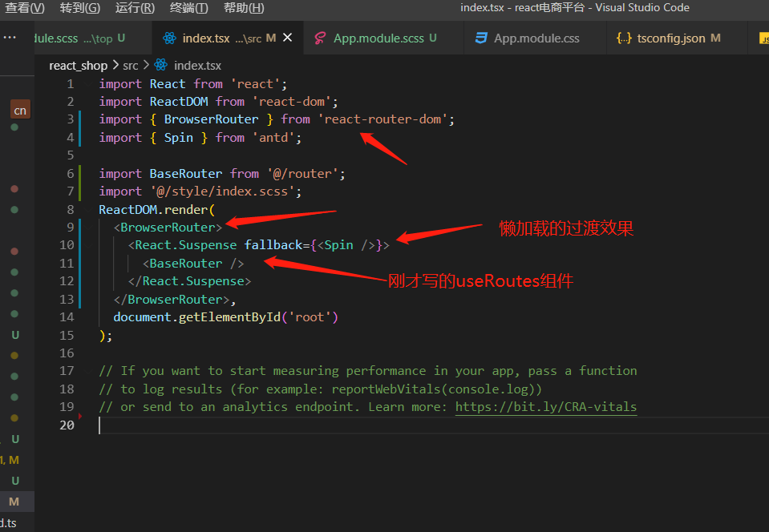Click index.tsx in the breadcrumb
The image size is (769, 532).
197,66
